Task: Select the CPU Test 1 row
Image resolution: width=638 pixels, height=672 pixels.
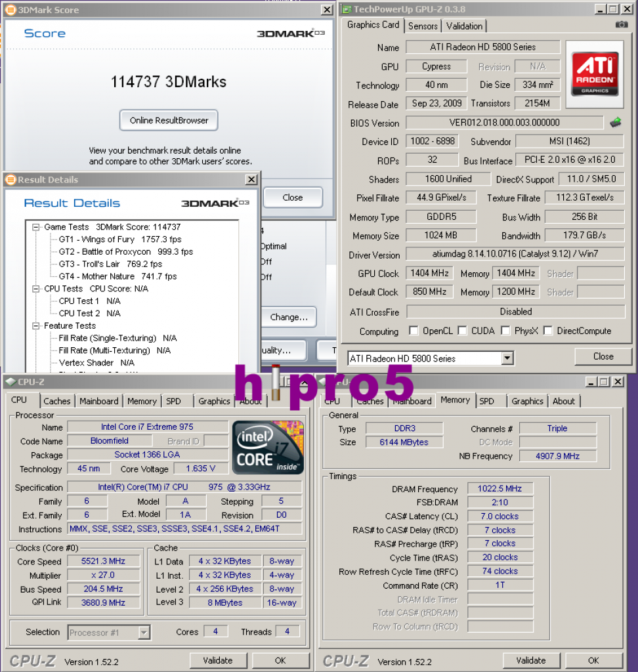Action: [90, 301]
